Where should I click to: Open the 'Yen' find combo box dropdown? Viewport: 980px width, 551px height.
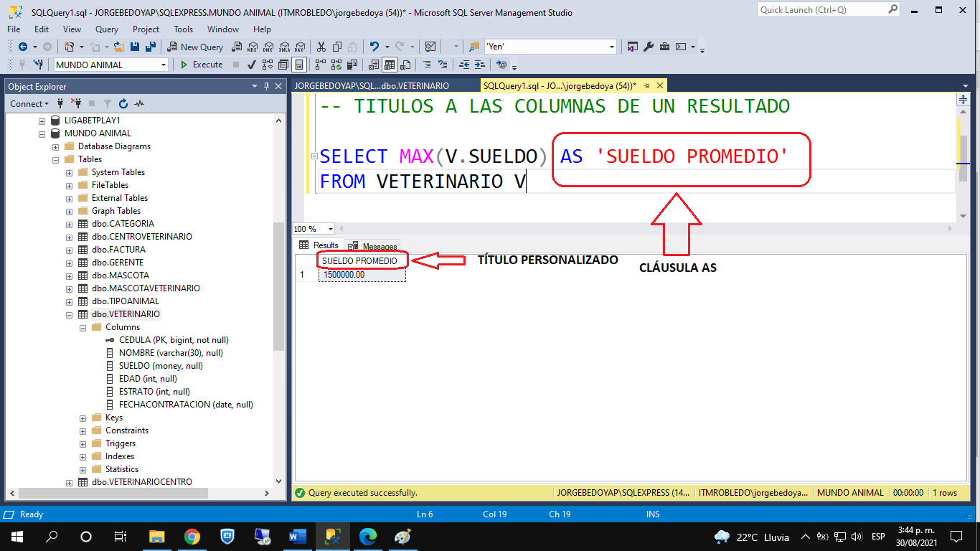[612, 47]
